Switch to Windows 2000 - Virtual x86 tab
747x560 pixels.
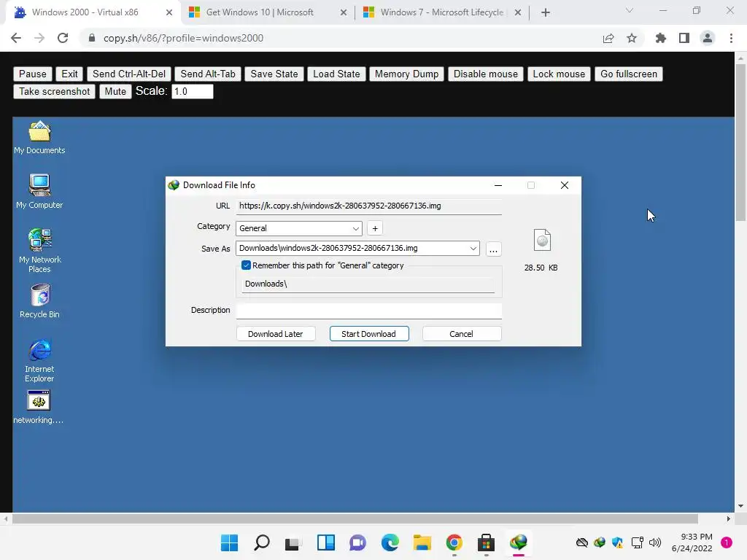point(93,12)
